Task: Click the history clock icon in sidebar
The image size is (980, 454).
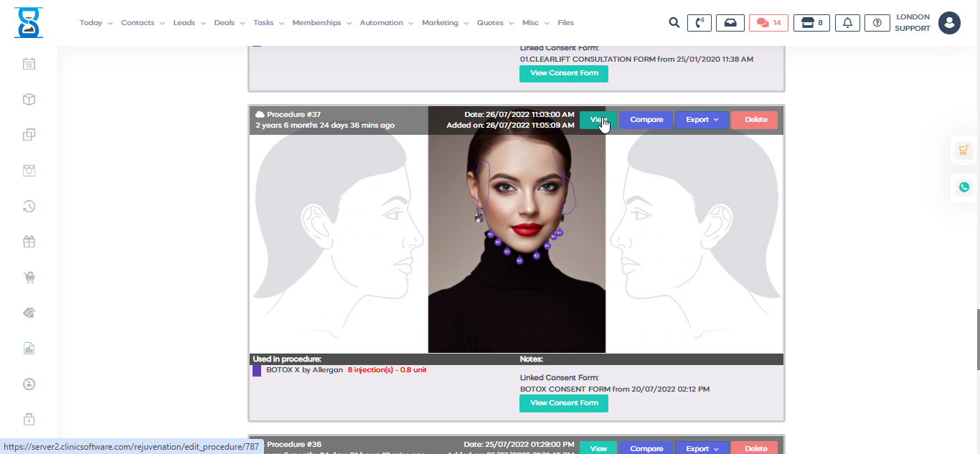Action: (x=29, y=207)
